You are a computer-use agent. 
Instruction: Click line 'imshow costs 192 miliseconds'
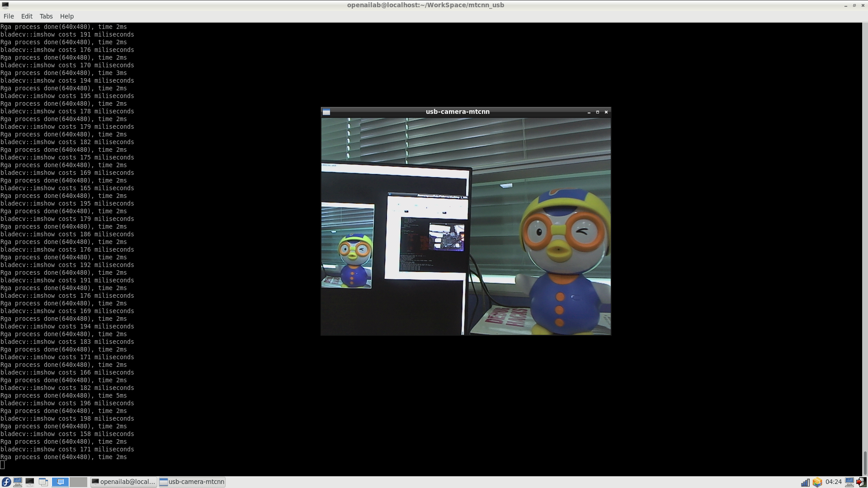pyautogui.click(x=67, y=265)
